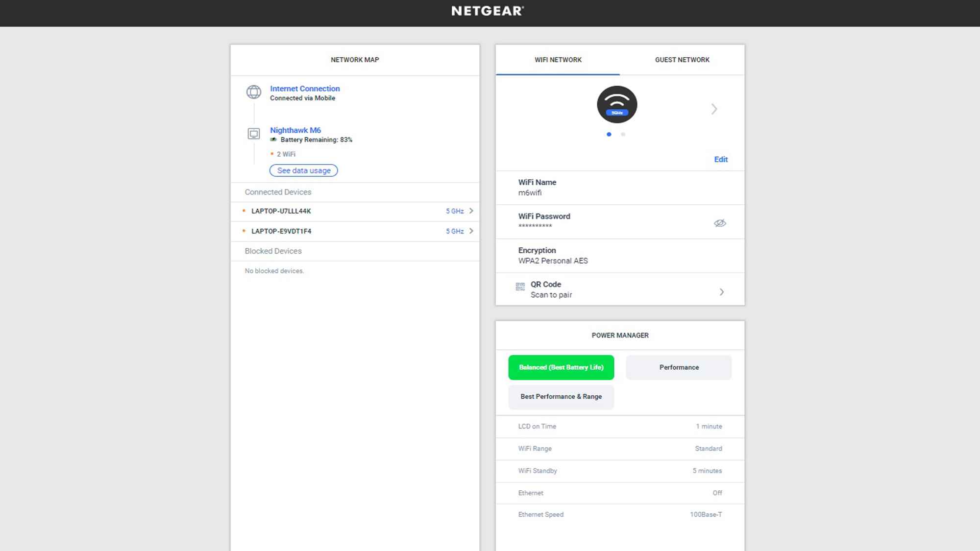Click the WiFi Standby 5 minutes value
The image size is (980, 551).
[x=707, y=471]
